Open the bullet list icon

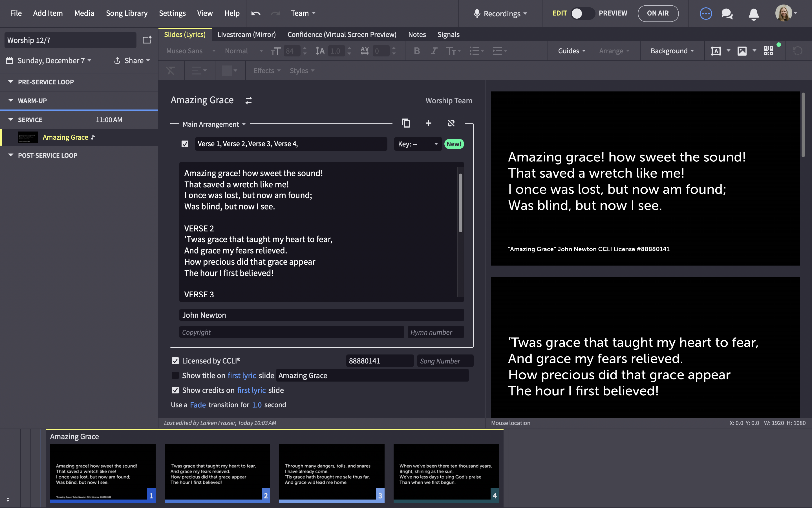point(477,51)
